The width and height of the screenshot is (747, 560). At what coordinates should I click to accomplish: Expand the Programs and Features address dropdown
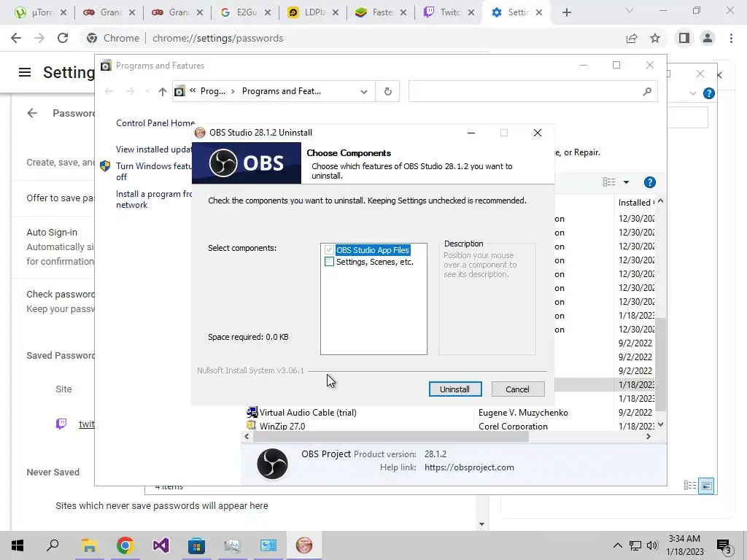coord(364,91)
